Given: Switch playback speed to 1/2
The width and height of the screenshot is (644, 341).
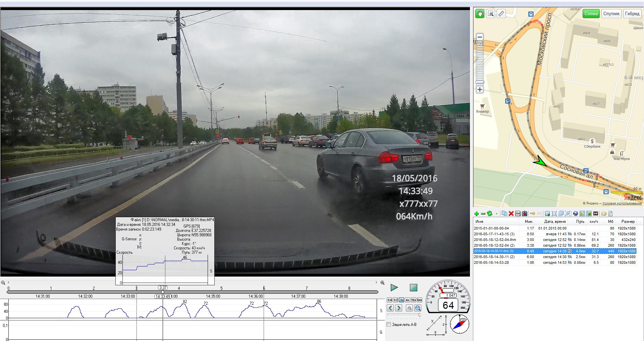Looking at the screenshot, I should (x=395, y=300).
